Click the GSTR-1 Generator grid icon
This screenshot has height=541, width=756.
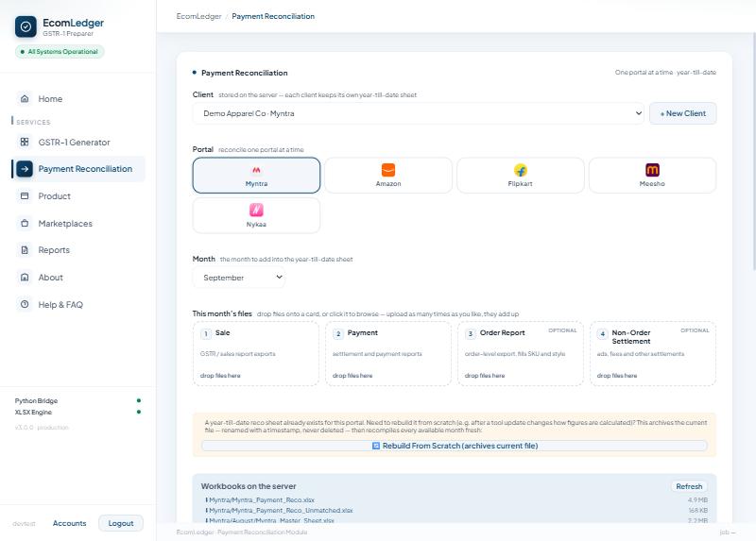(x=25, y=143)
